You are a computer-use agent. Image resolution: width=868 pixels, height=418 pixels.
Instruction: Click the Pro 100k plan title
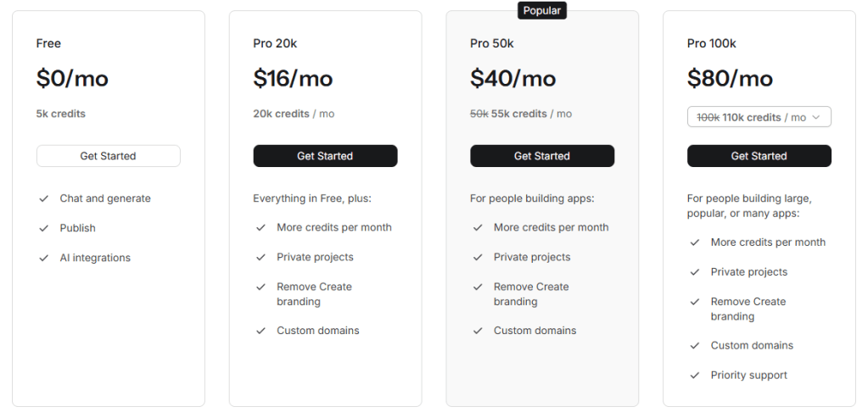coord(712,43)
